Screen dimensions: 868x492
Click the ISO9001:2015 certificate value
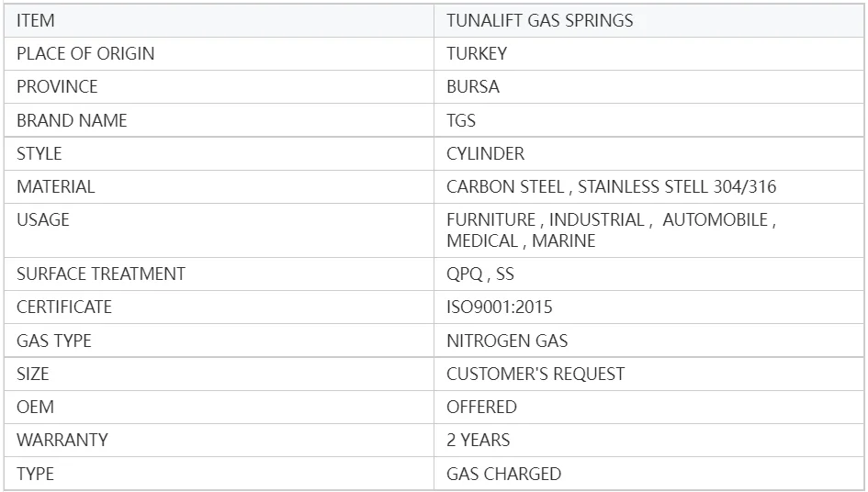[x=499, y=307]
